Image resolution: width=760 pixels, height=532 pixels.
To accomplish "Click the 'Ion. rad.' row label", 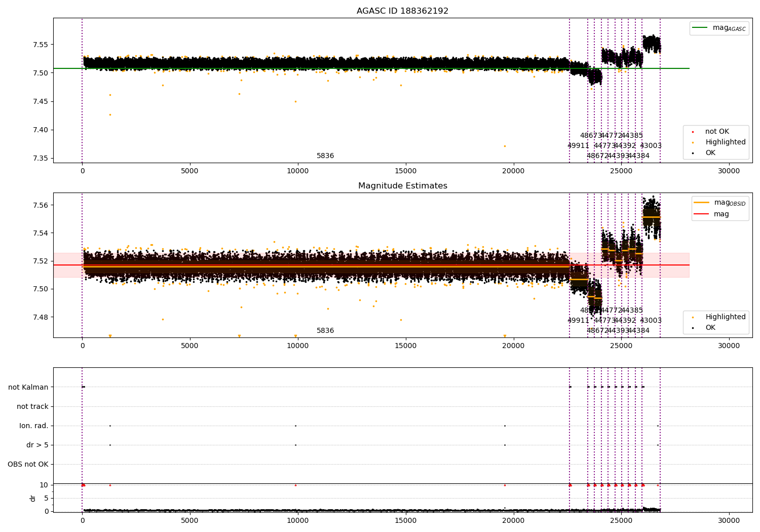I will tap(34, 426).
